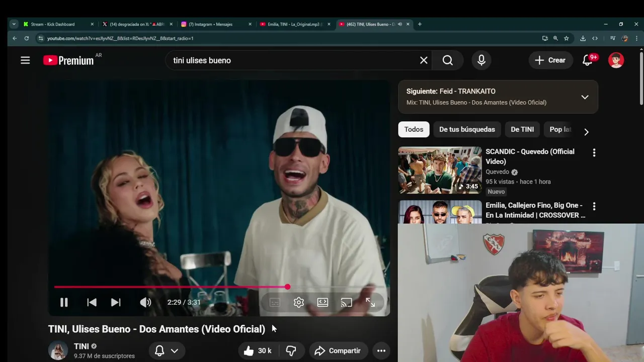Open the subscription dropdown chevron next to bell
Image resolution: width=644 pixels, height=362 pixels.
point(174,350)
